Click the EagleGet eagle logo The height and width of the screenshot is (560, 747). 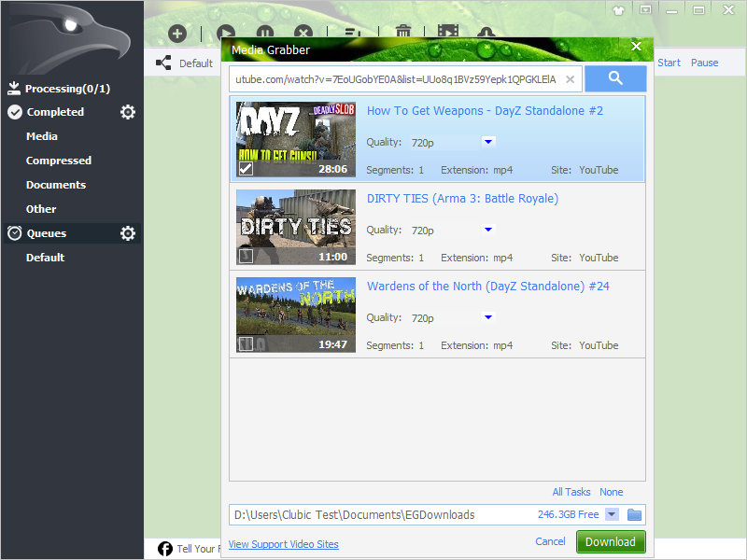click(x=72, y=37)
